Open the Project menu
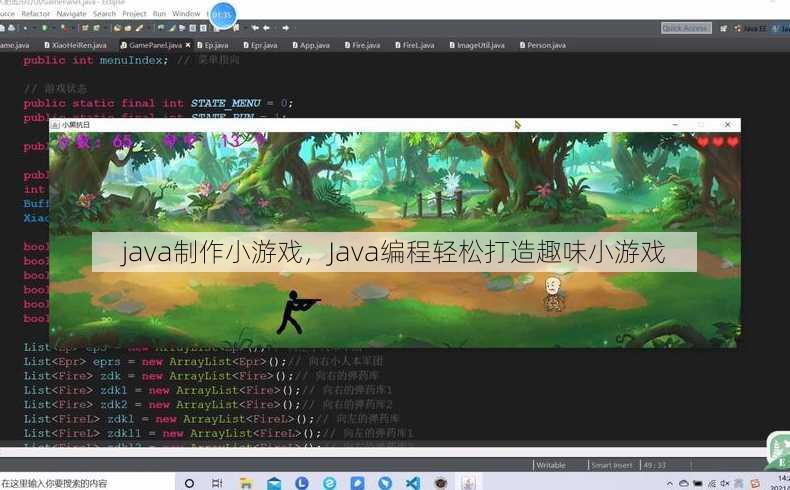Screen dimensions: 790x490 (x=135, y=14)
